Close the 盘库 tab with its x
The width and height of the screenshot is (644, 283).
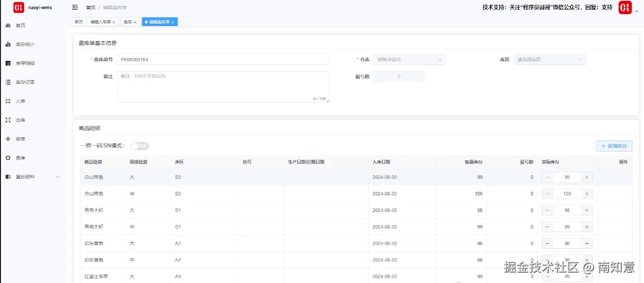tap(135, 22)
